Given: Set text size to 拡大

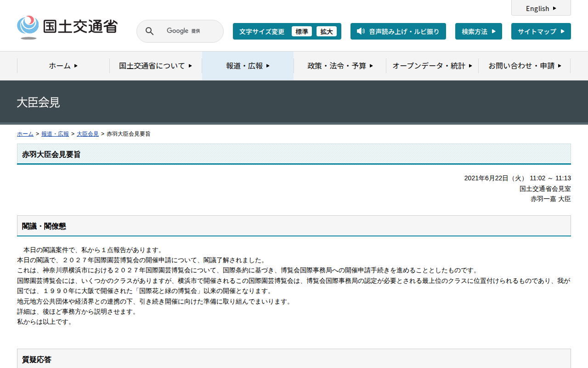Looking at the screenshot, I should tap(326, 31).
